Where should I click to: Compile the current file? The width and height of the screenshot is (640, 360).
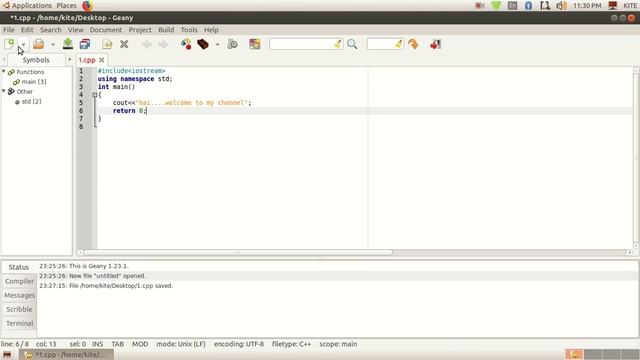click(x=186, y=44)
